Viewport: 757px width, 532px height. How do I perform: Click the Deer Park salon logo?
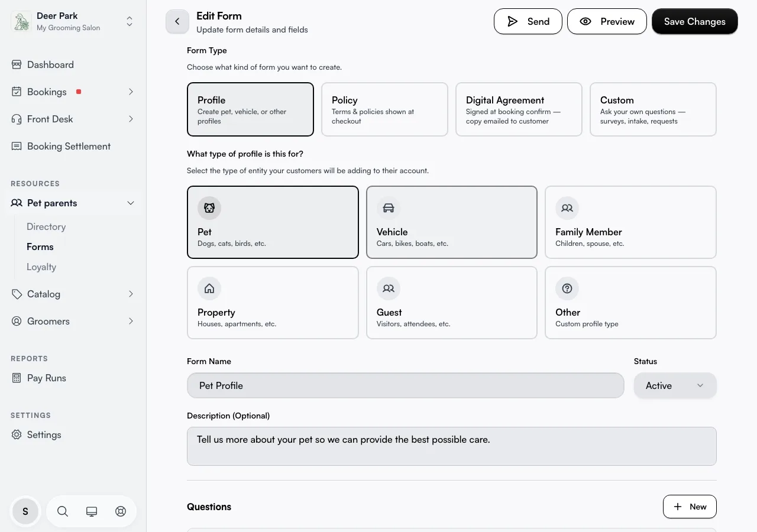pyautogui.click(x=21, y=22)
